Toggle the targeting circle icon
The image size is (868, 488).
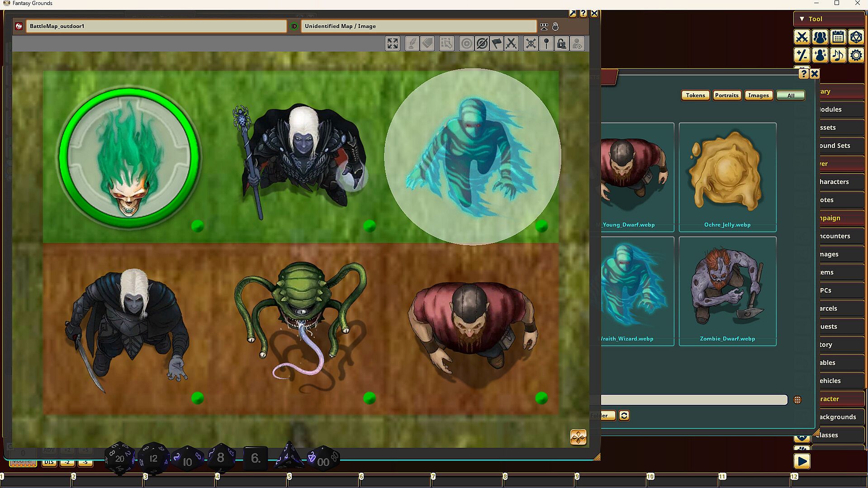tap(466, 43)
